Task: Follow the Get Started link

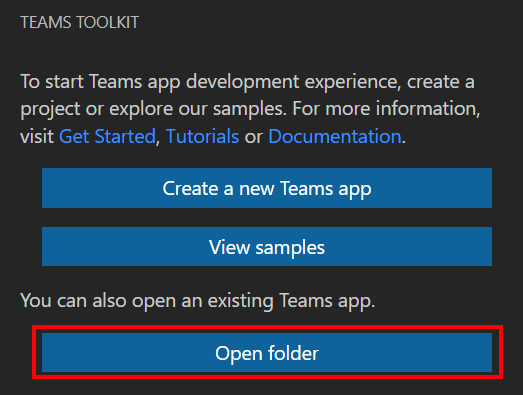Action: [x=107, y=136]
